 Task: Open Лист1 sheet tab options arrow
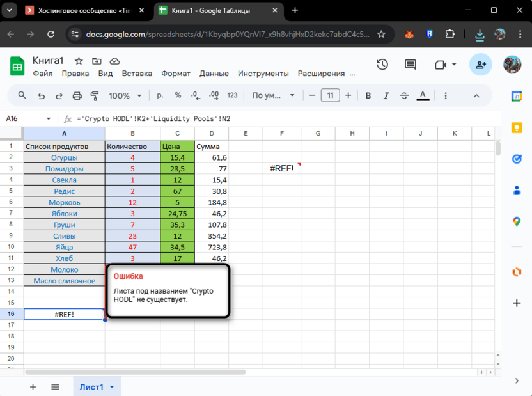pos(112,387)
